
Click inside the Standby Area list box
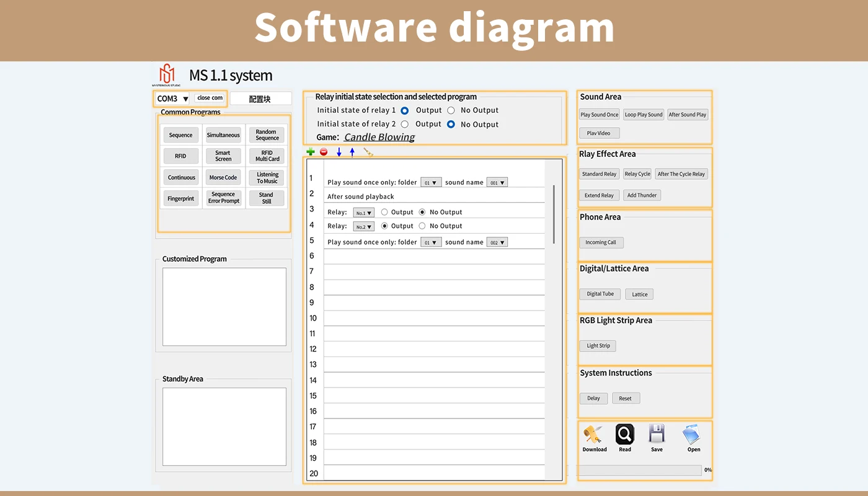click(x=224, y=427)
